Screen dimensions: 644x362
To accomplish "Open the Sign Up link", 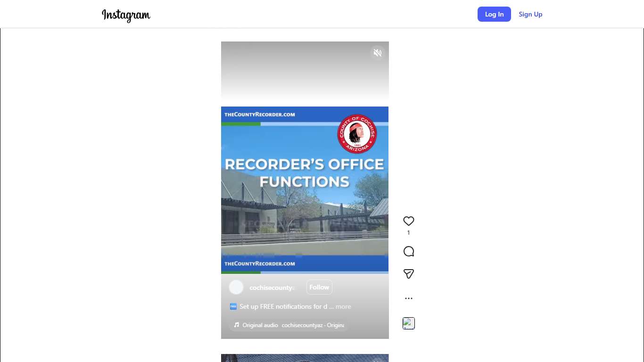I will (x=530, y=14).
